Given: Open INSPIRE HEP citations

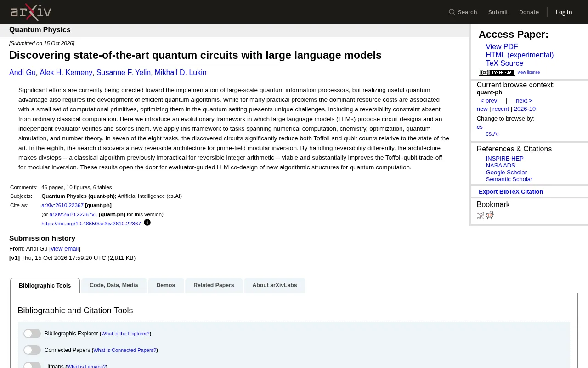Looking at the screenshot, I should (505, 159).
